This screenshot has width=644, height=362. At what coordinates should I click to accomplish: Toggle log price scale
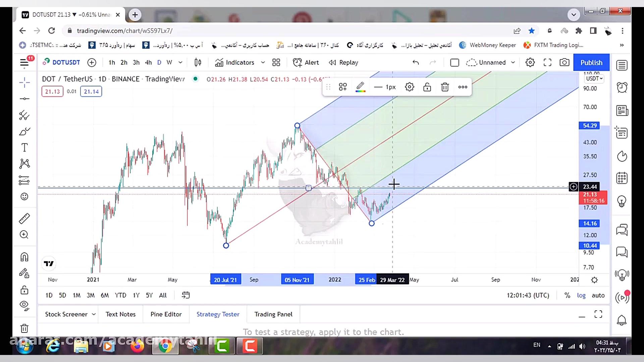(x=581, y=295)
